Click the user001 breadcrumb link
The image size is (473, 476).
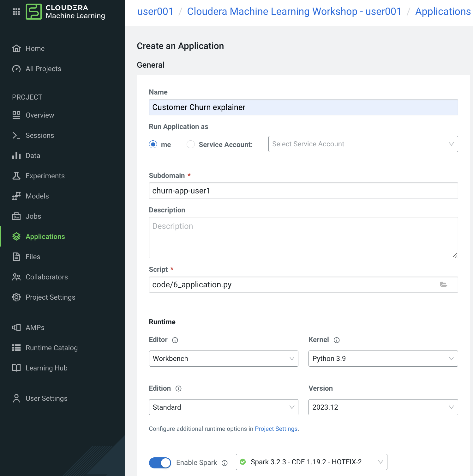155,11
